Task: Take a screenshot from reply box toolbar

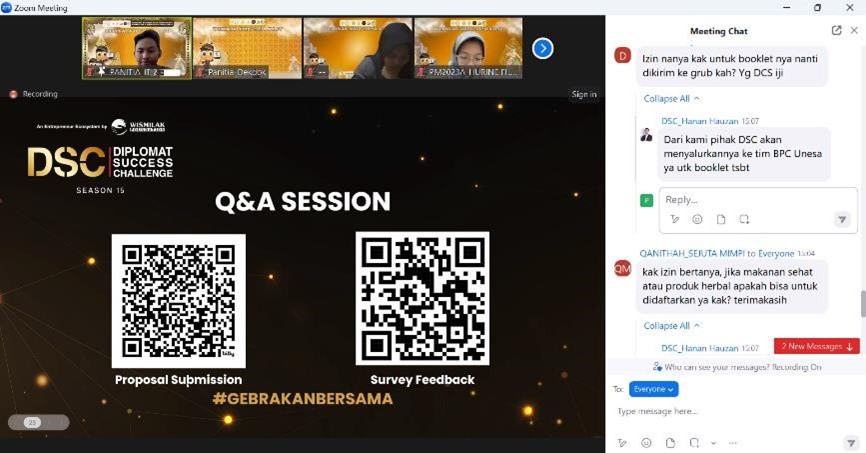Action: point(744,219)
